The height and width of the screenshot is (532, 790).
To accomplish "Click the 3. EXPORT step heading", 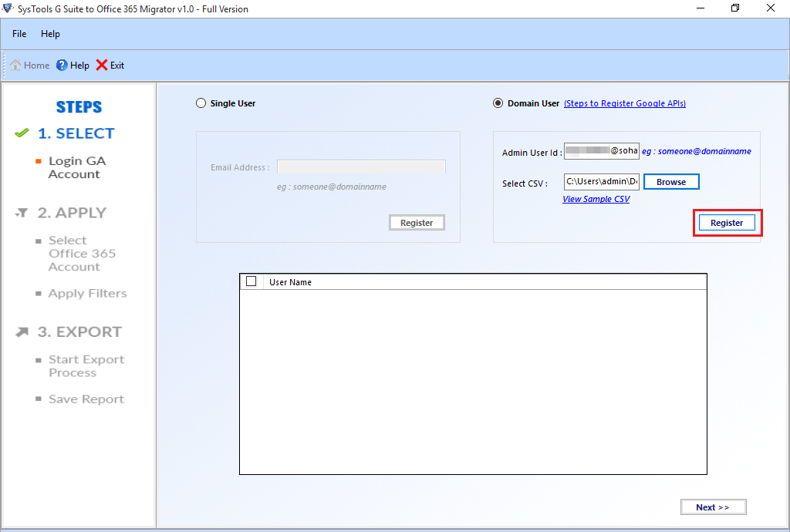I will point(79,332).
